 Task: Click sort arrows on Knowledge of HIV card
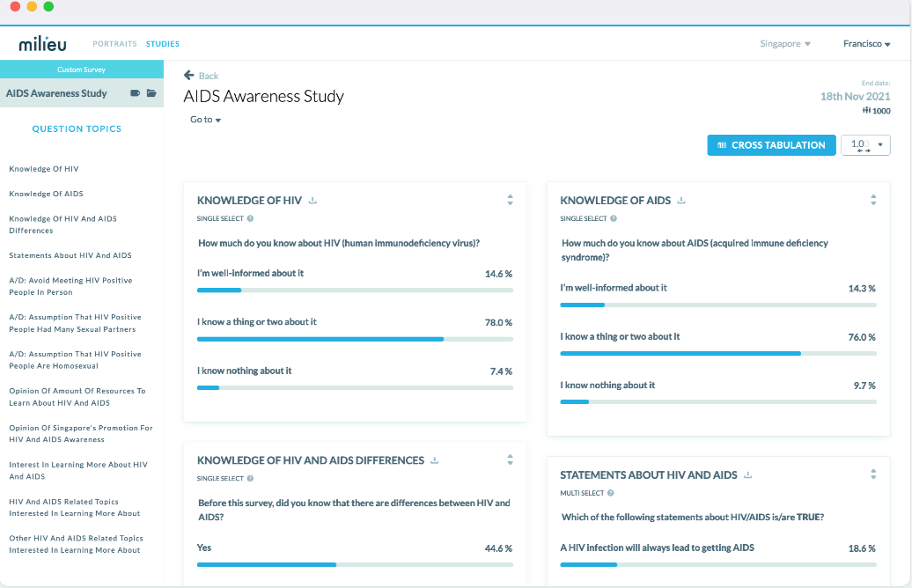(x=510, y=201)
